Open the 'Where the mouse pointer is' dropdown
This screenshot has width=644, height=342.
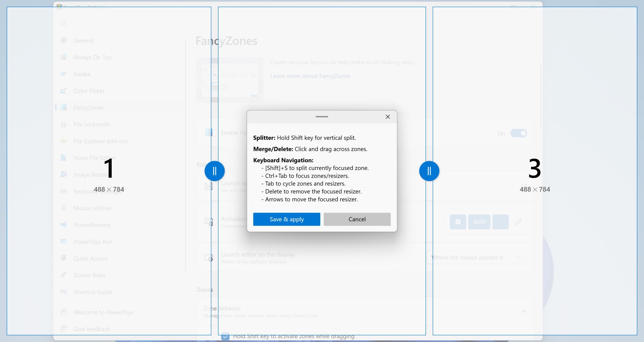click(x=476, y=258)
